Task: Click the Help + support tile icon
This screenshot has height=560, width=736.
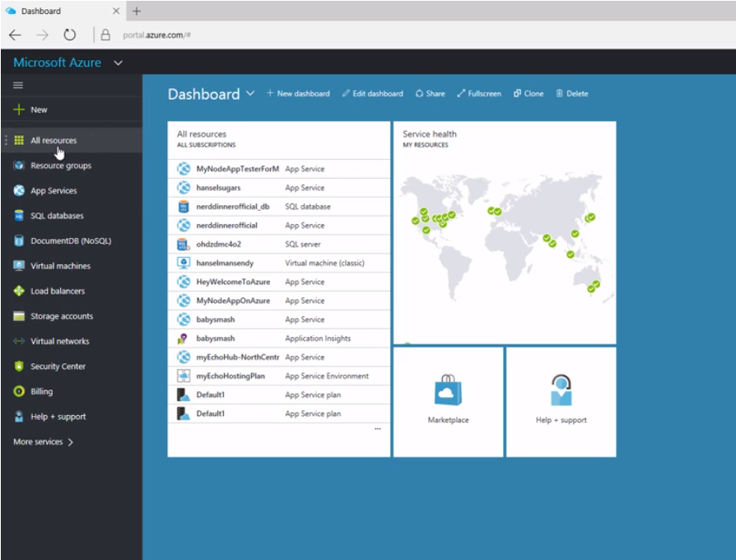Action: (x=561, y=390)
